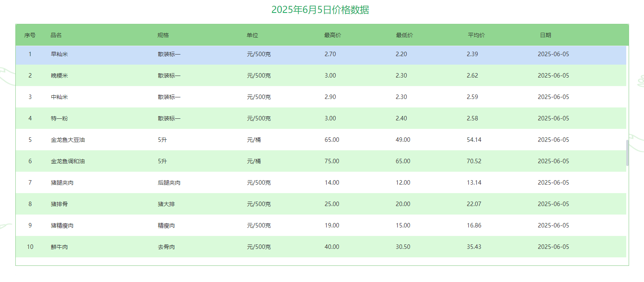Click the 最低价 column header
The width and height of the screenshot is (644, 282).
pyautogui.click(x=404, y=35)
